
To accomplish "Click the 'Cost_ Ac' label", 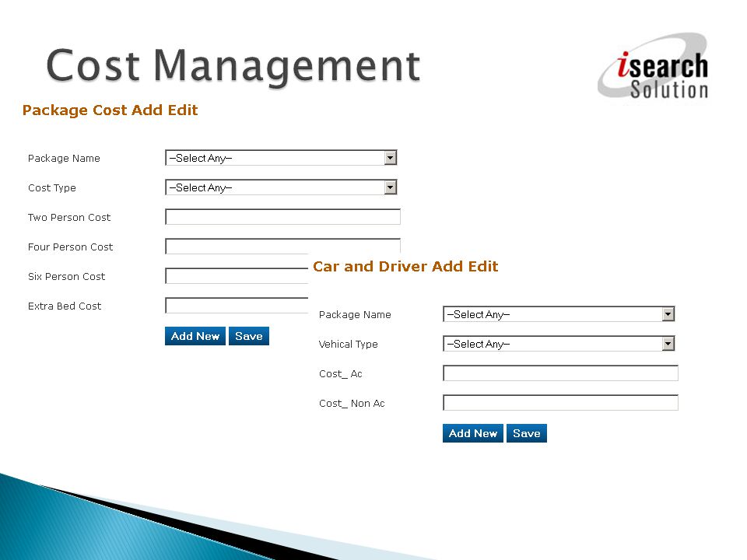I will click(x=341, y=374).
